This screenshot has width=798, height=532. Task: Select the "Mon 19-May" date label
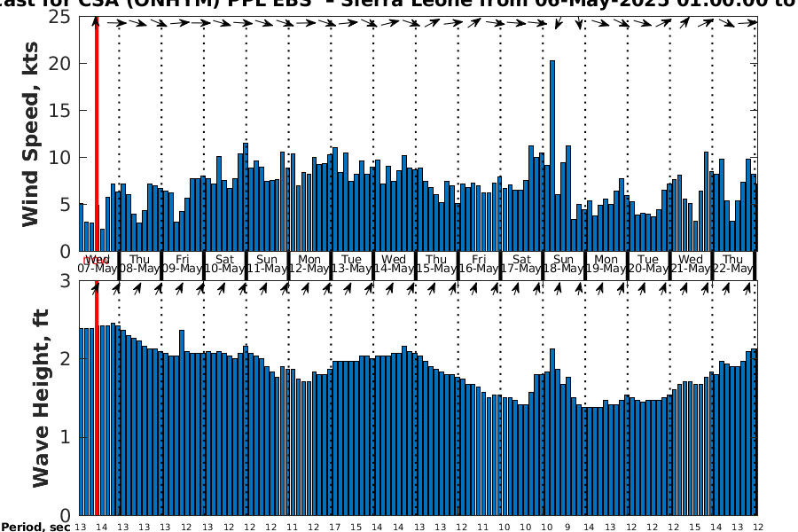click(606, 263)
